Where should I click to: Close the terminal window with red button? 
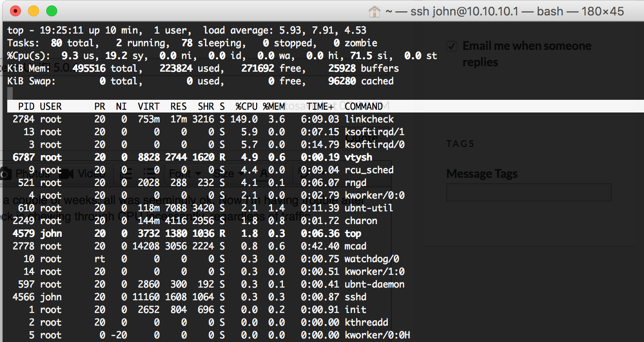pyautogui.click(x=15, y=11)
